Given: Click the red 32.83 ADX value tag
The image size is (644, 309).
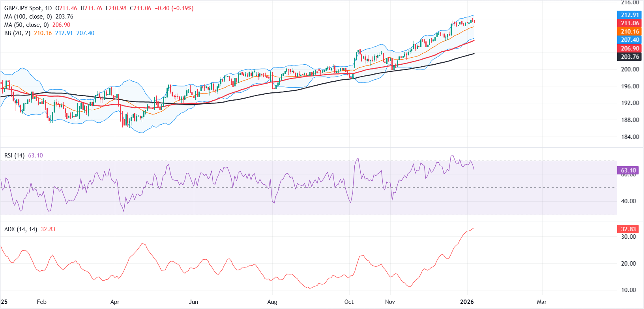Looking at the screenshot, I should 628,229.
